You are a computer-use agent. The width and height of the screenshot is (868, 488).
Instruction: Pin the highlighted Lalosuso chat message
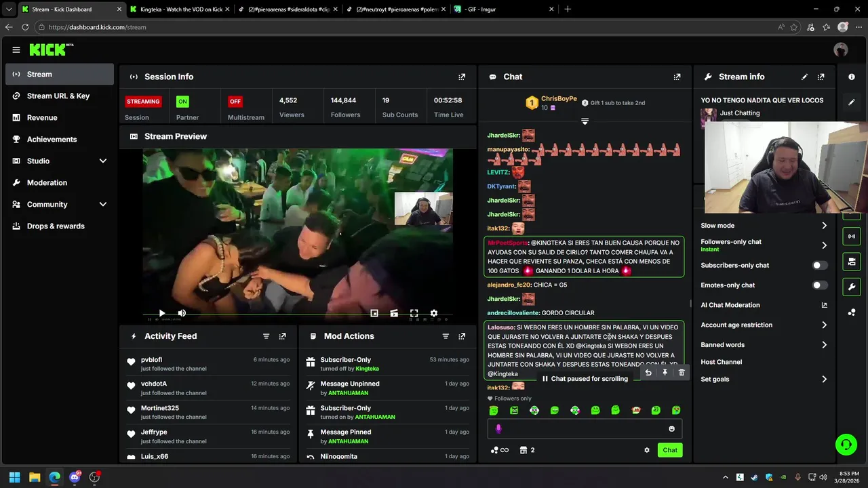(665, 372)
